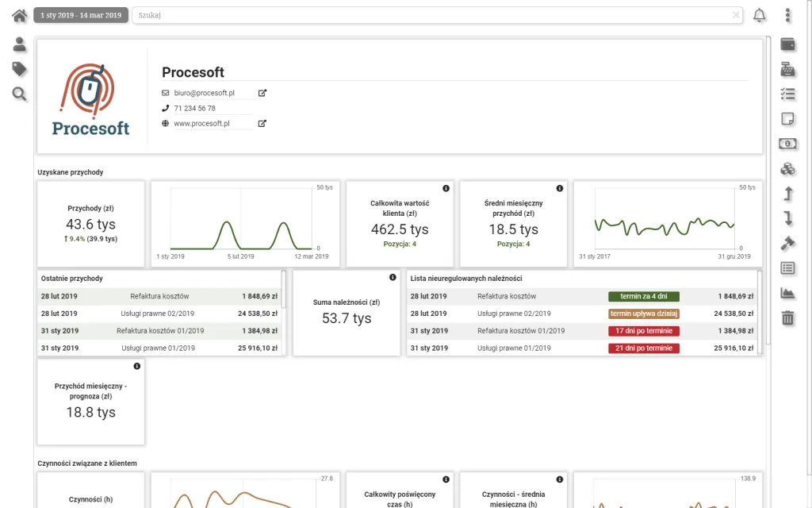This screenshot has width=812, height=508.
Task: Show info for Całkowita wartość klienta
Action: pos(446,188)
